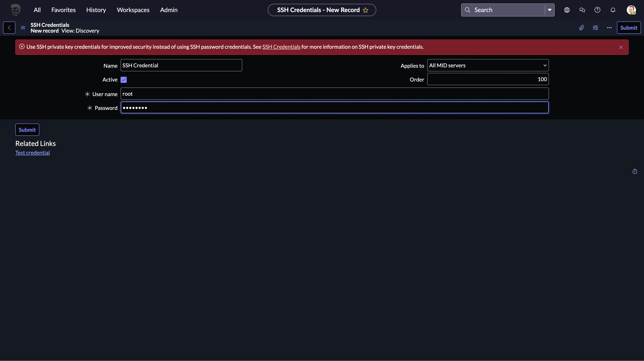Screen dimensions: 644x361
Task: Click the "View: Discovery" header text
Action: coord(80,31)
